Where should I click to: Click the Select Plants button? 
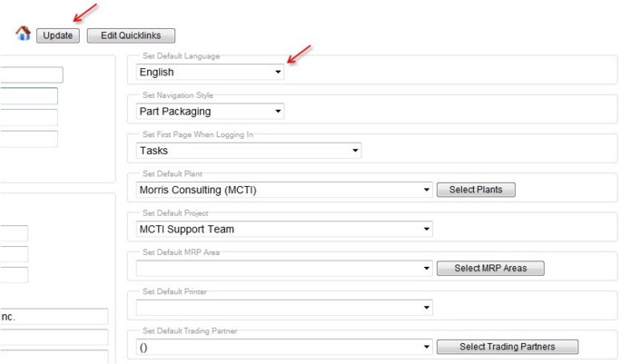pos(476,190)
